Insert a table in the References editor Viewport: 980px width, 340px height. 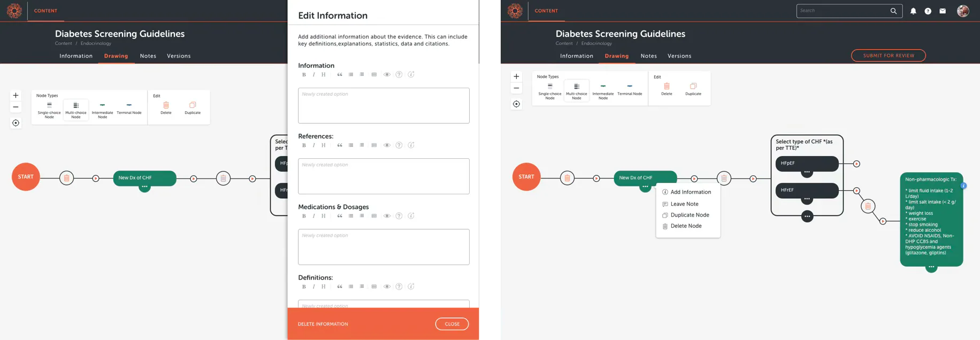point(374,145)
